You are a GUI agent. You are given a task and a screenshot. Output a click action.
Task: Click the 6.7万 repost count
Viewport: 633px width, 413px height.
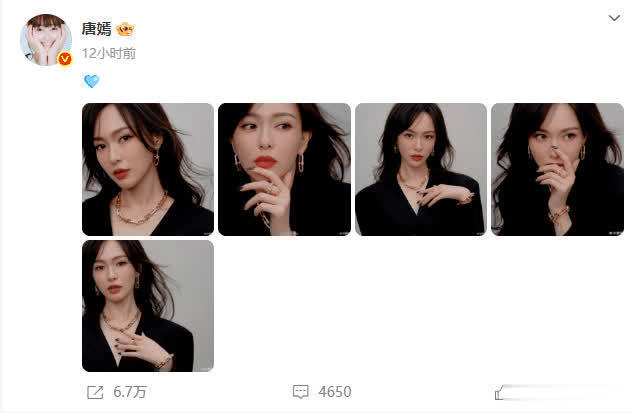pos(130,392)
